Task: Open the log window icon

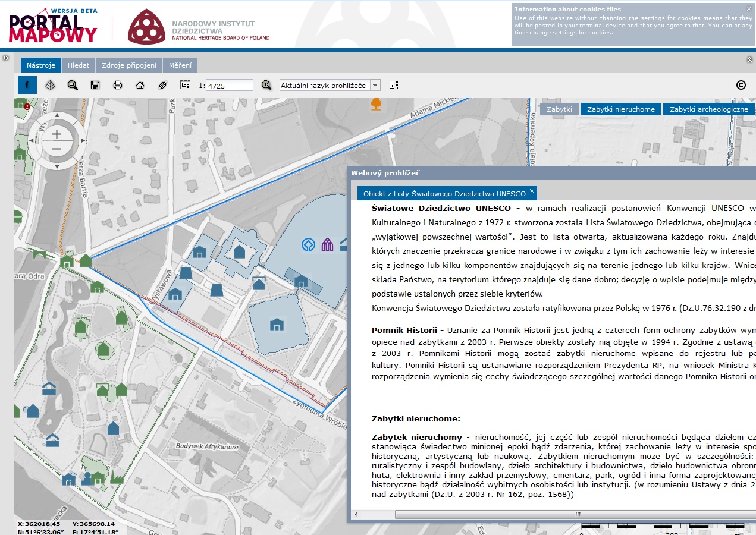Action: (x=186, y=84)
